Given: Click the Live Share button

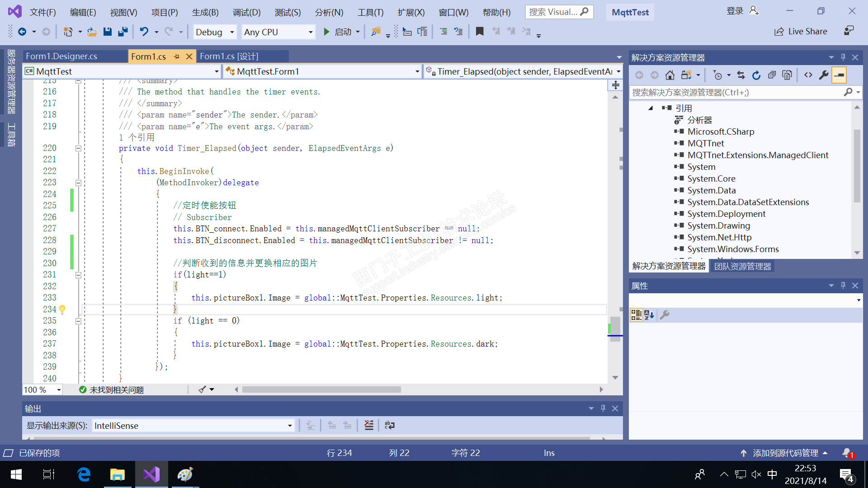Looking at the screenshot, I should point(801,32).
